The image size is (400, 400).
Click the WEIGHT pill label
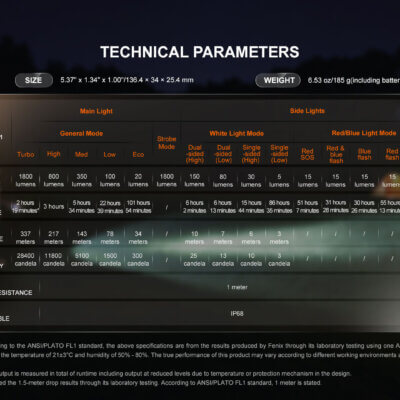278,80
